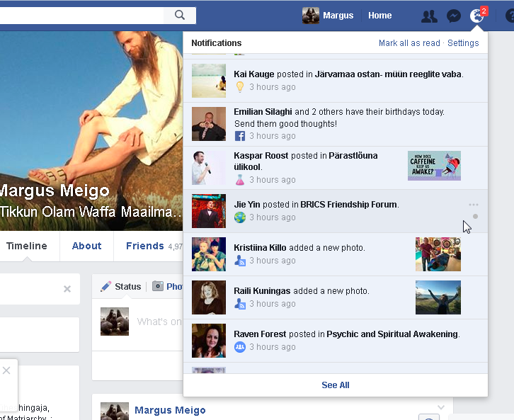Click Kristiina Killo's avatar

pos(209,254)
